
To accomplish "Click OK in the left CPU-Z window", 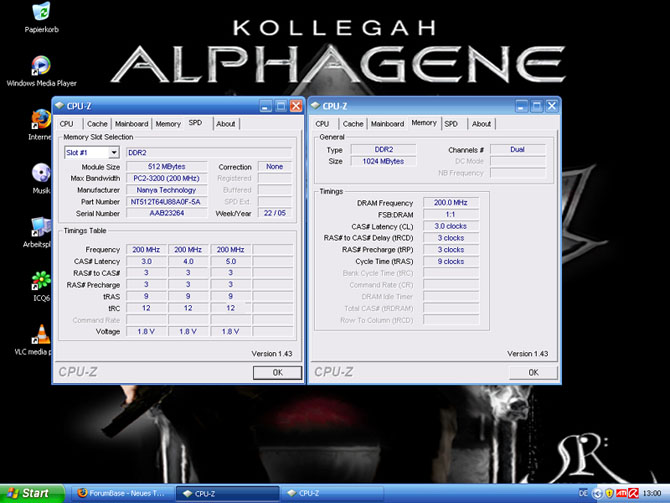I will pos(277,373).
